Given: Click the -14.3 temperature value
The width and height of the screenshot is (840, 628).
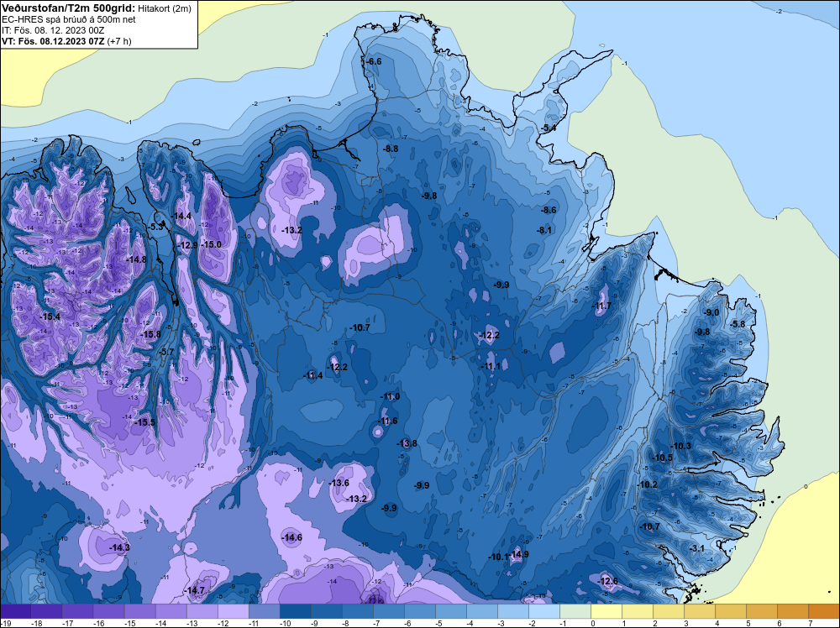Looking at the screenshot, I should pos(119,547).
